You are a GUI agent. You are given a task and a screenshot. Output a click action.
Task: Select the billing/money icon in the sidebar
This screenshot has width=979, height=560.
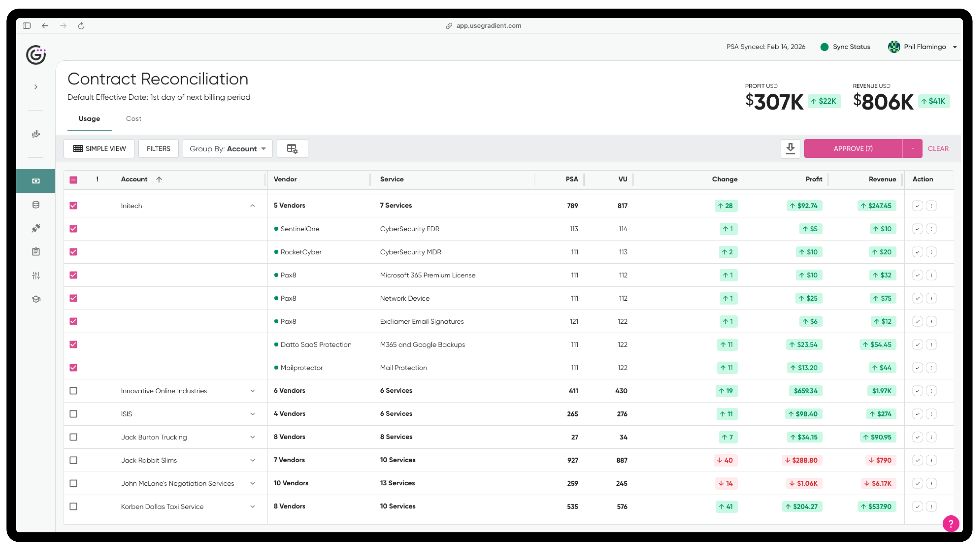coord(35,180)
